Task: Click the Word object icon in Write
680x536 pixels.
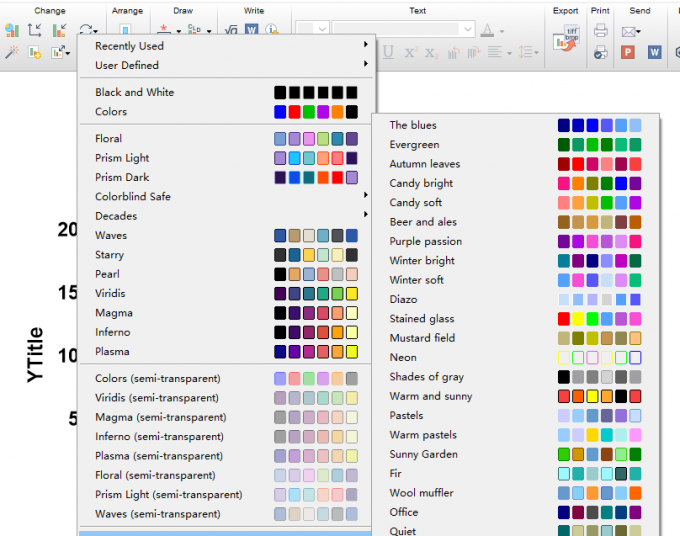Action: point(252,29)
